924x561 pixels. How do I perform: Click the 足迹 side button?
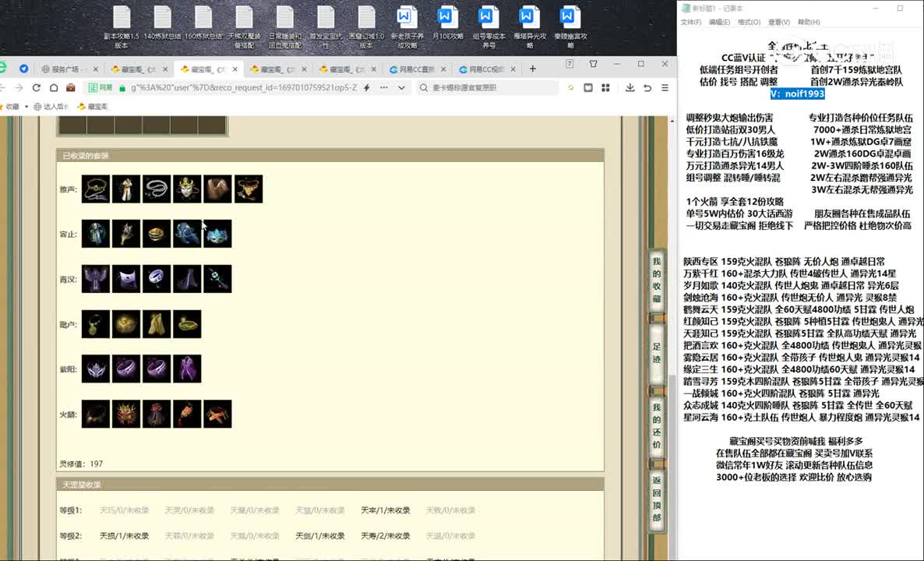click(x=657, y=353)
